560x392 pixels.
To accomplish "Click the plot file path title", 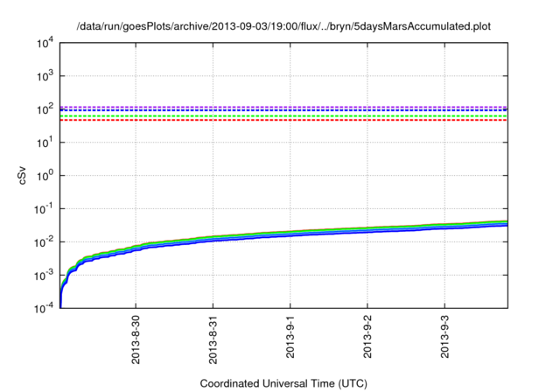I will tap(283, 26).
